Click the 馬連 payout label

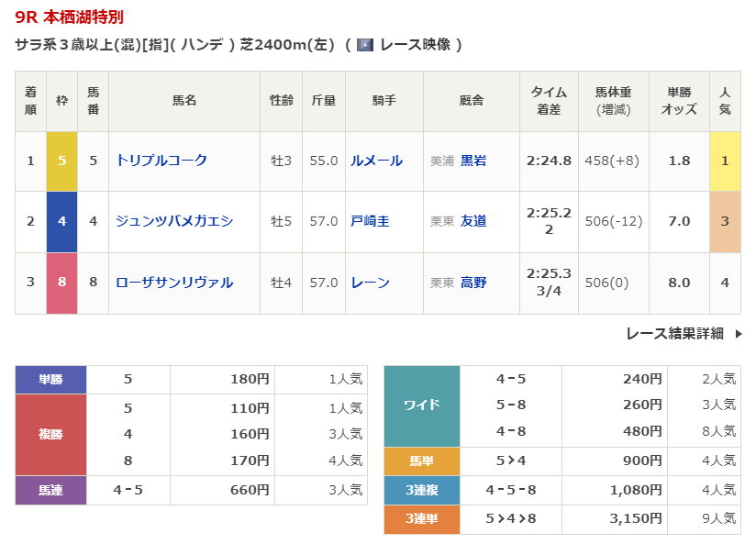[x=50, y=491]
